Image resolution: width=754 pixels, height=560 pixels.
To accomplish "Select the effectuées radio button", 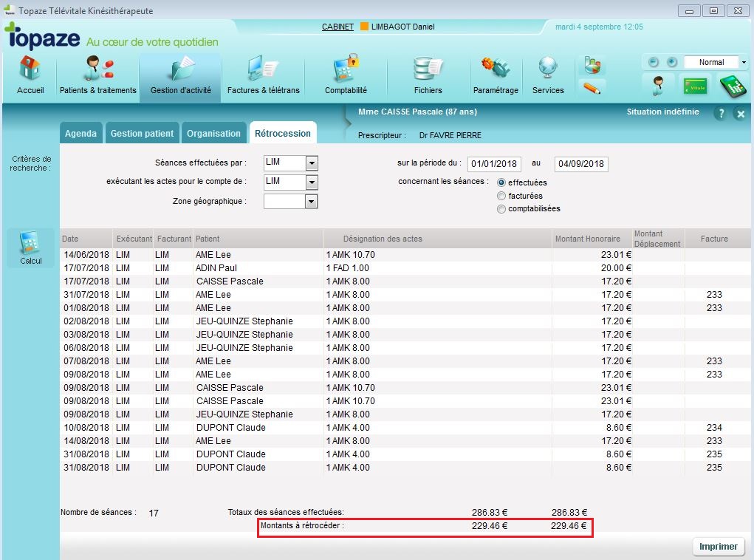I will (x=501, y=182).
